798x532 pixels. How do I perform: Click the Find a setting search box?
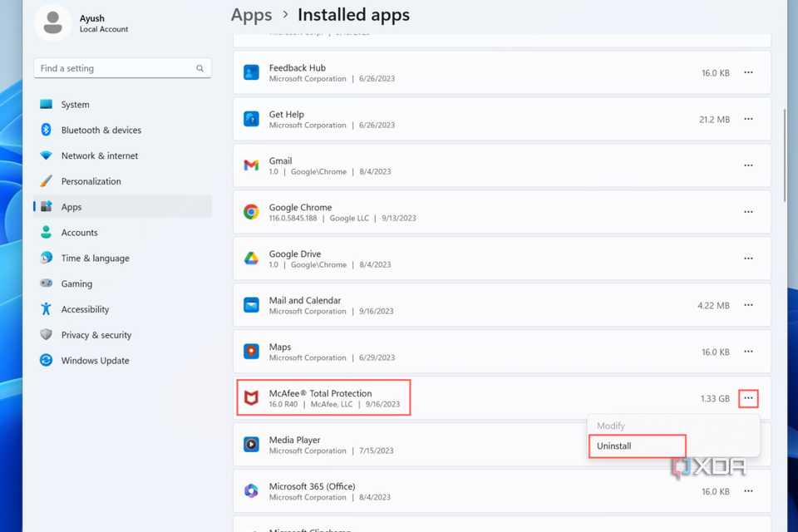[116, 68]
